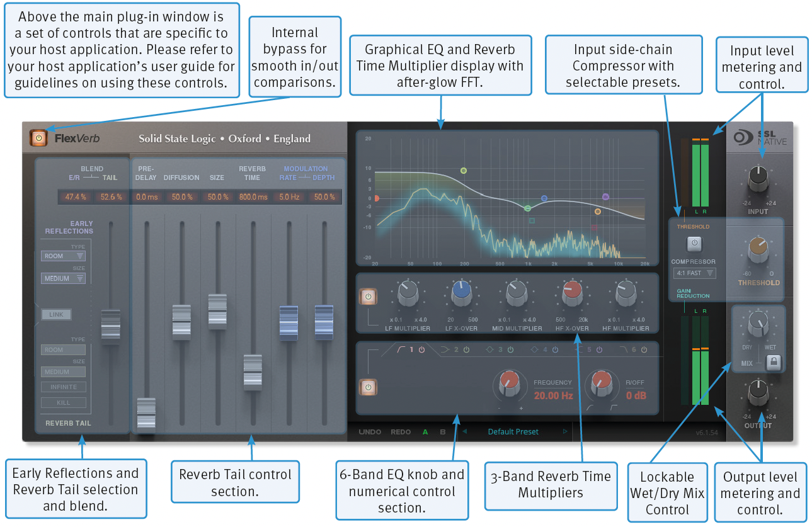Click the HF MULTIPLIER knob

[x=626, y=293]
